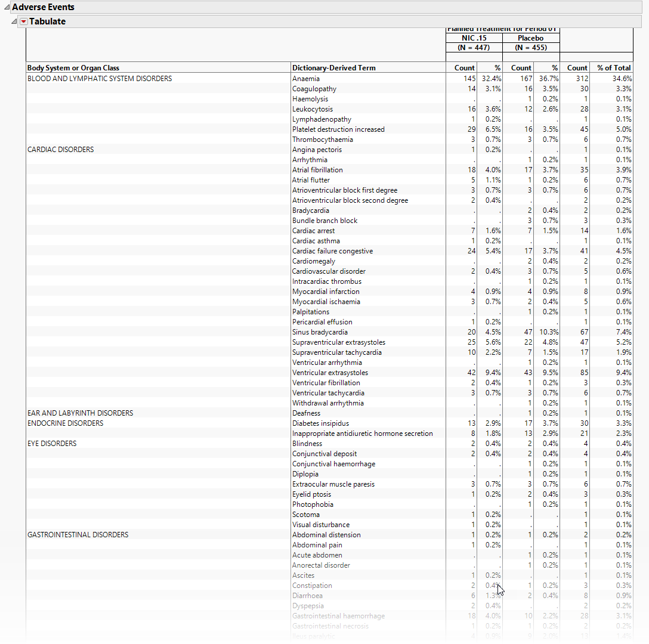Screen dimensions: 649x644
Task: Collapse the Adverse Events outline section
Action: click(7, 7)
